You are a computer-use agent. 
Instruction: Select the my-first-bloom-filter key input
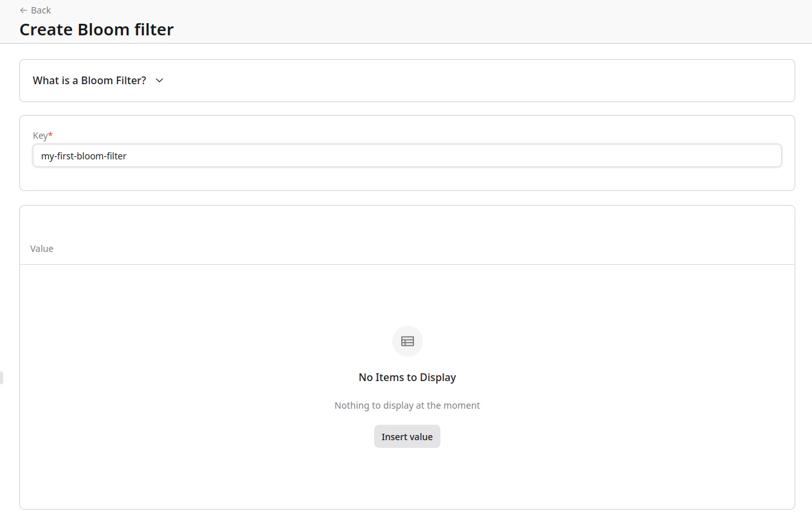407,156
